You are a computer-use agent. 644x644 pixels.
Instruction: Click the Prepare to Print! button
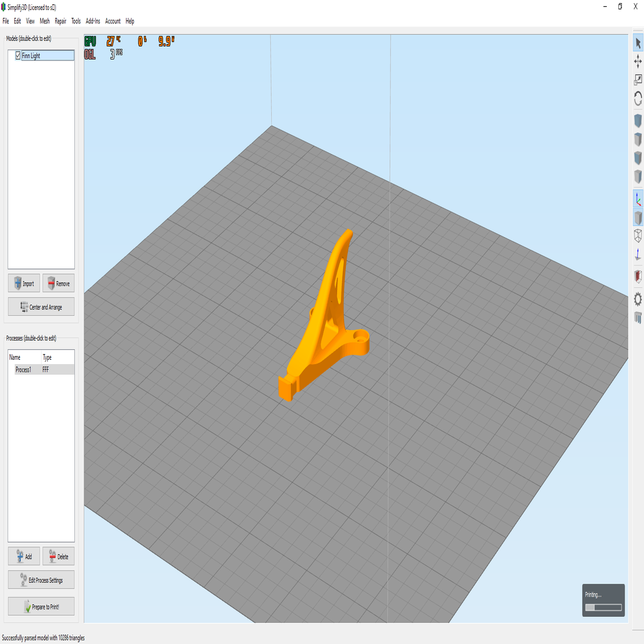(41, 606)
